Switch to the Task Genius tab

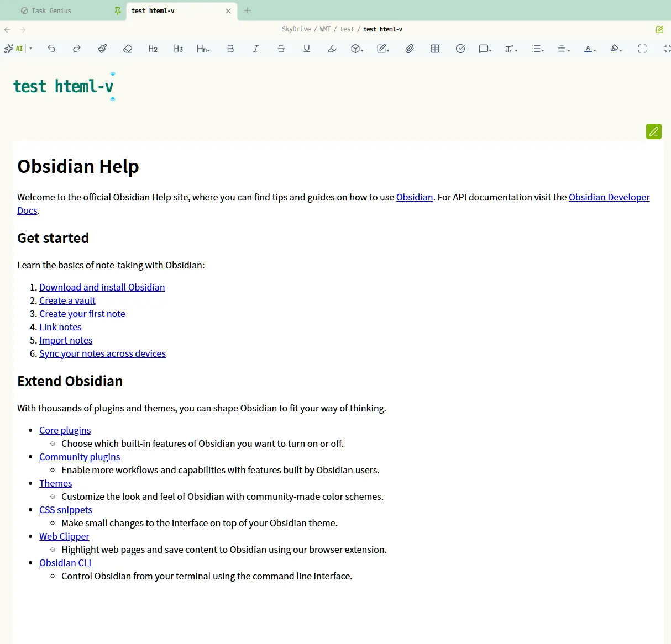pos(51,10)
